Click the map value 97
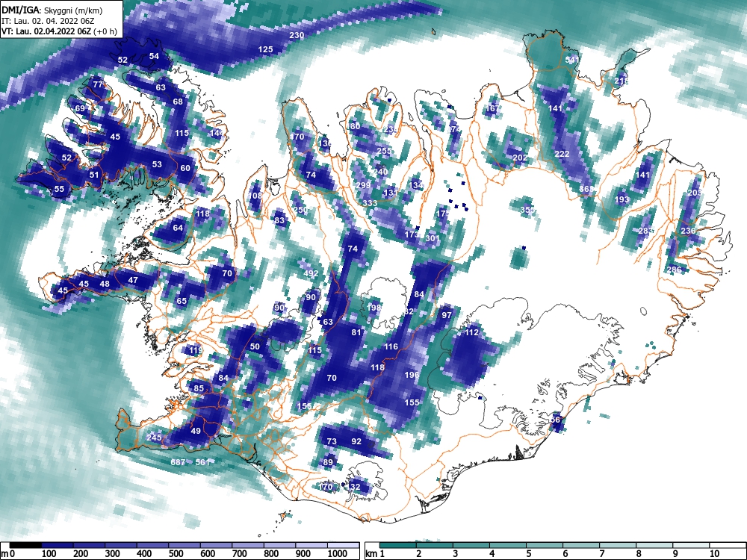The height and width of the screenshot is (560, 747). 447,315
